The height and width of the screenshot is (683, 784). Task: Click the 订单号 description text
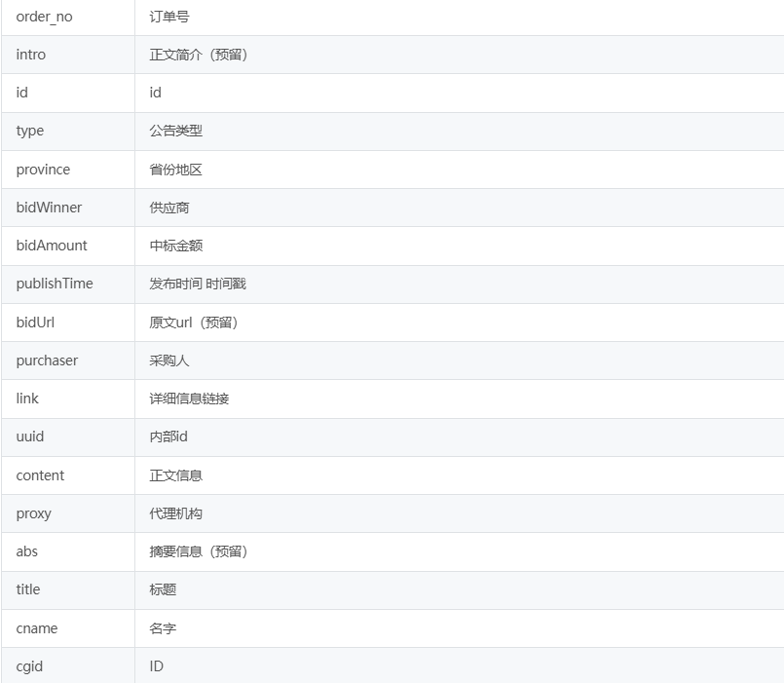[169, 17]
